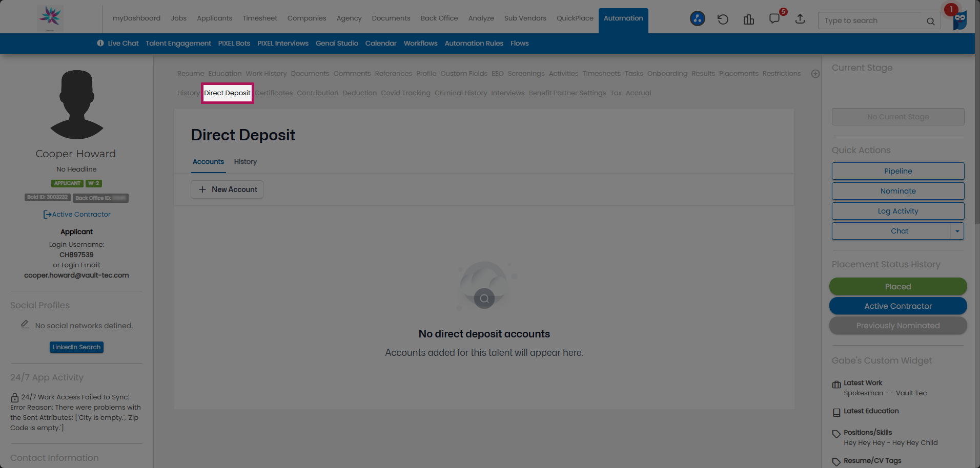Add a New Account
Viewport: 980px width, 468px height.
pyautogui.click(x=227, y=189)
